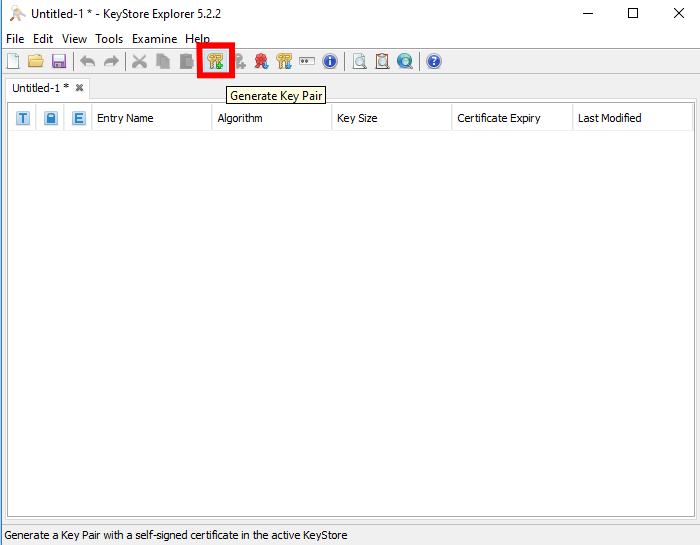
Task: Click the Examine SSL globe icon
Action: point(405,61)
